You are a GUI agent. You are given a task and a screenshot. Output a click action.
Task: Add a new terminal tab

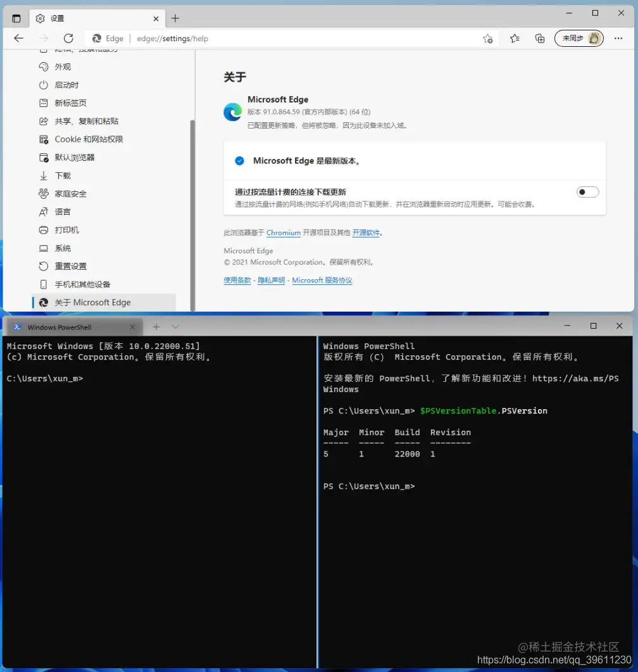point(156,327)
